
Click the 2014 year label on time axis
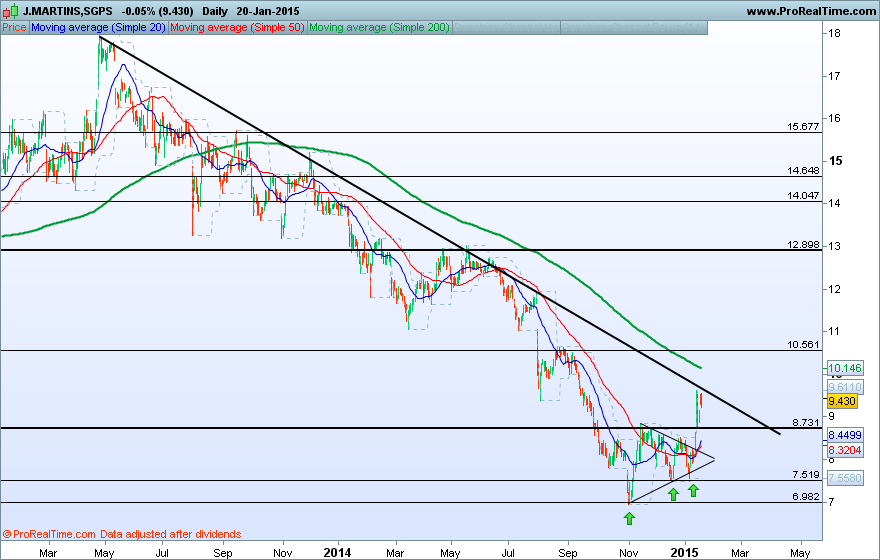pyautogui.click(x=337, y=553)
